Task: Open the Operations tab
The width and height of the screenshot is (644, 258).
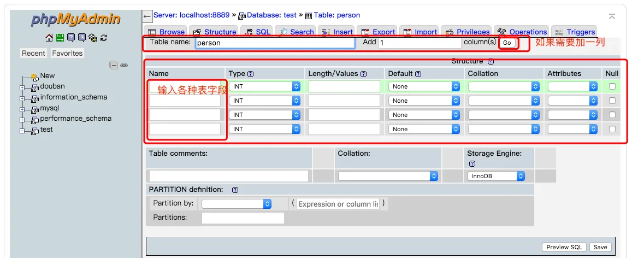Action: [522, 32]
